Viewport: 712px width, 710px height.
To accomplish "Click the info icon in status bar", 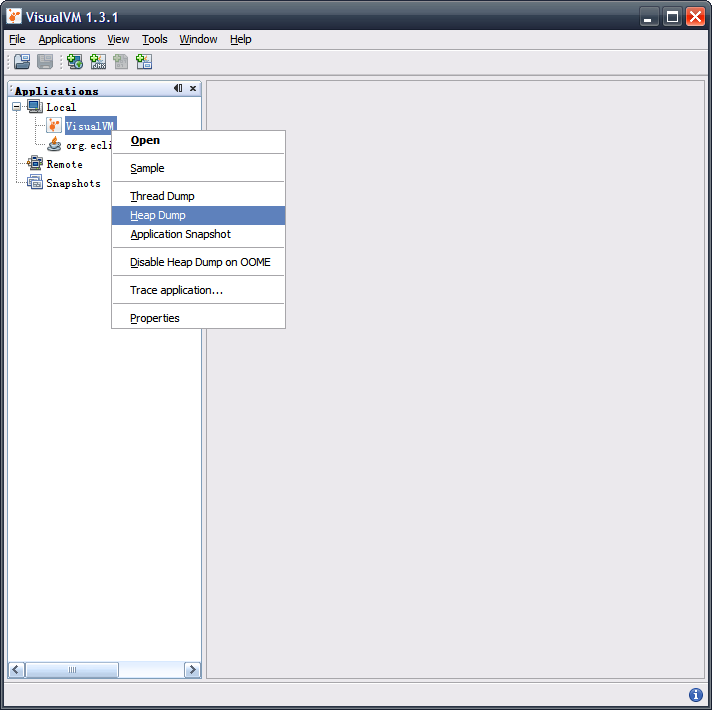I will [696, 695].
